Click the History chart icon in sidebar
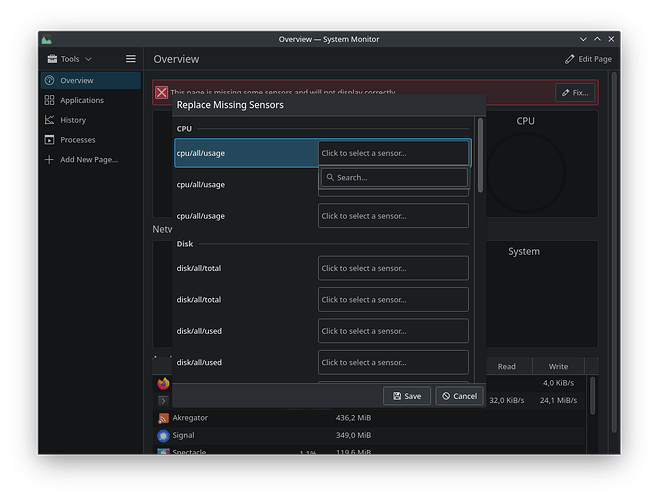 pos(50,120)
